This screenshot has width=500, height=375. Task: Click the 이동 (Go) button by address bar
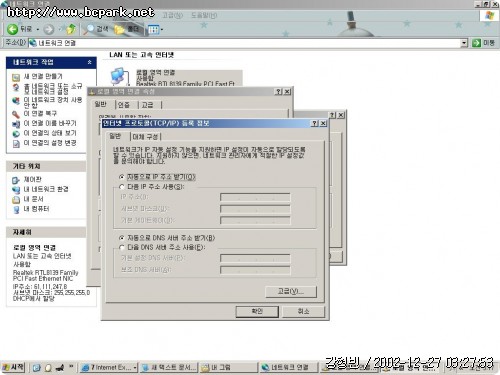(x=483, y=43)
